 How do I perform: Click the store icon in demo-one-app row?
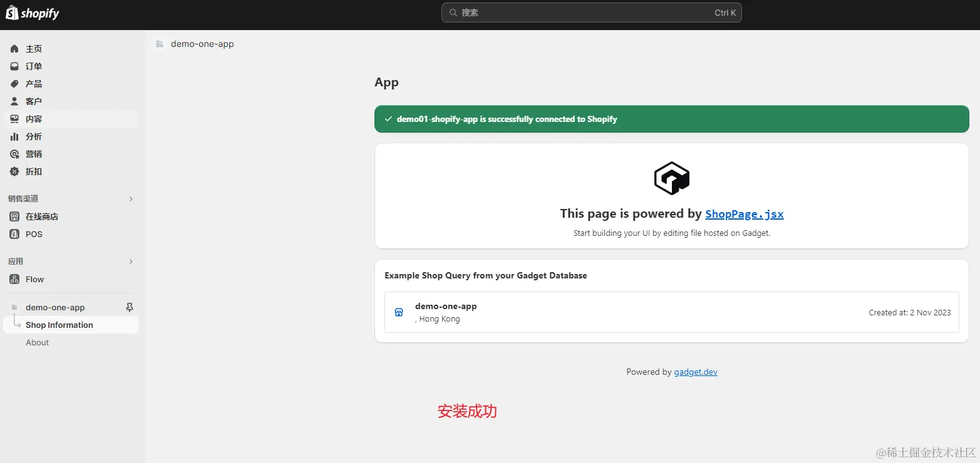(399, 312)
